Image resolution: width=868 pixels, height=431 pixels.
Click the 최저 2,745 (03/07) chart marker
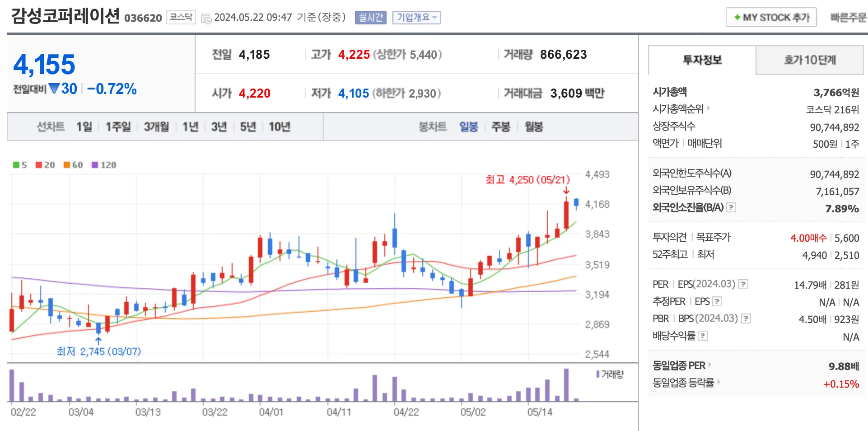point(98,351)
